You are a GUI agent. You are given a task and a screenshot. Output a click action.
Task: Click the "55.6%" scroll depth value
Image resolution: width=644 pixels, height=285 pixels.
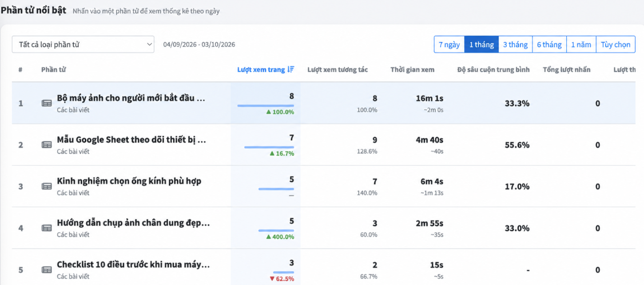[x=517, y=145]
